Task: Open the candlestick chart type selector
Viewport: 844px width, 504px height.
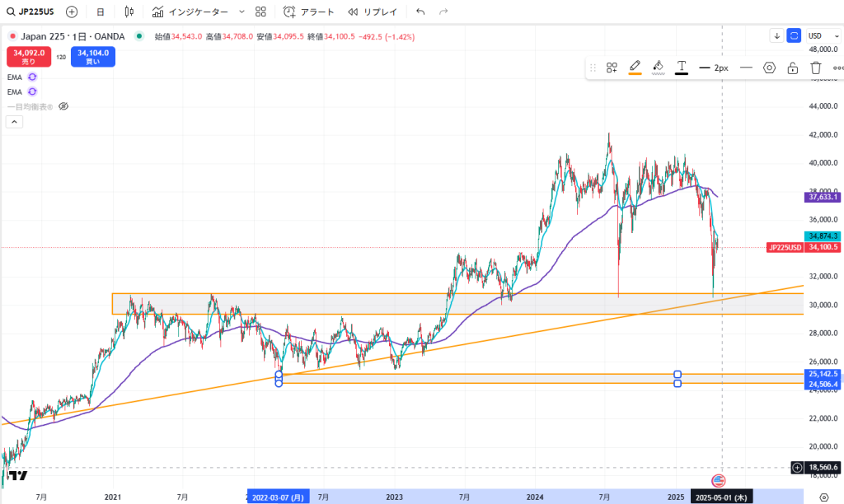Action: pos(129,12)
